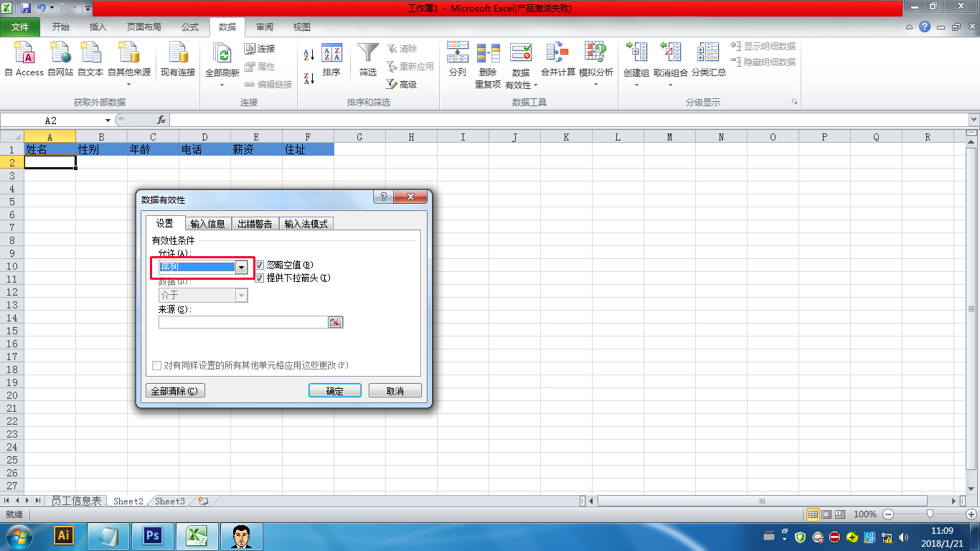
Task: Click the 自 Access data import icon
Action: (24, 61)
